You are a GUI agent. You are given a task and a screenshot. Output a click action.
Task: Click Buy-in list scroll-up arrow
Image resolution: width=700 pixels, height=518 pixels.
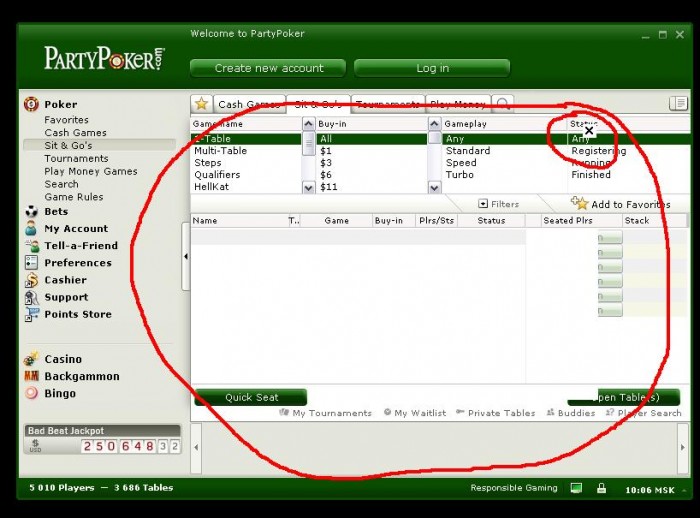click(434, 124)
